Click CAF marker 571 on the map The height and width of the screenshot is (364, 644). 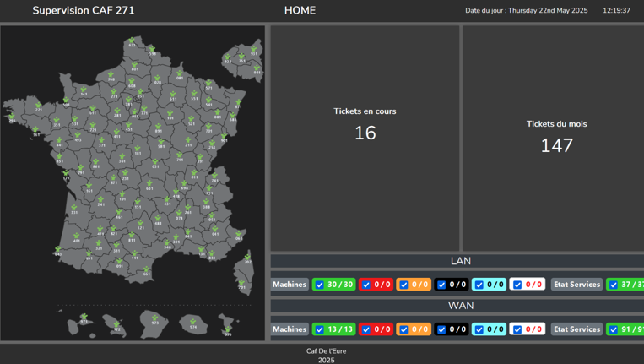tap(208, 84)
